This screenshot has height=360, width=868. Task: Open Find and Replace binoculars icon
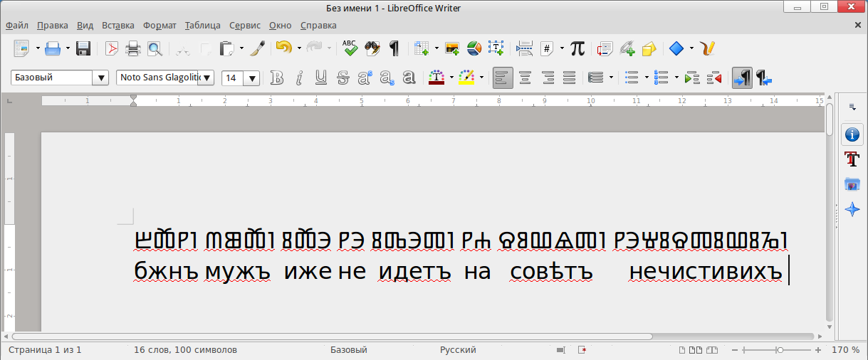tap(372, 48)
